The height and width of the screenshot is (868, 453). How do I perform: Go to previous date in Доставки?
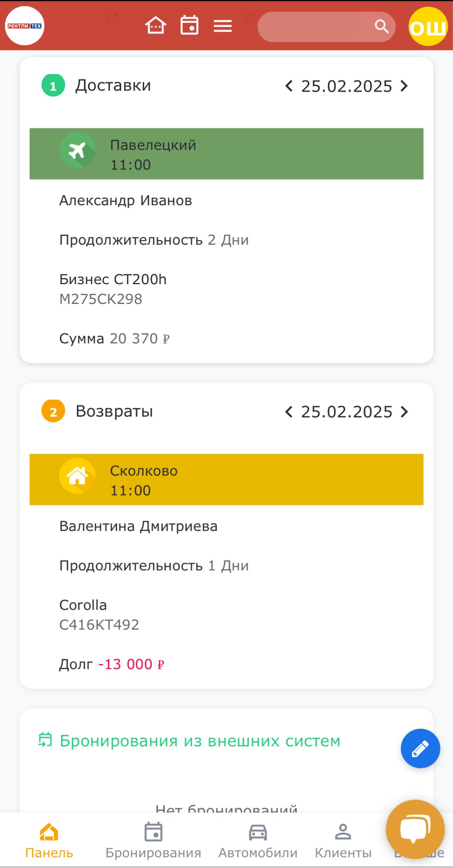[288, 86]
